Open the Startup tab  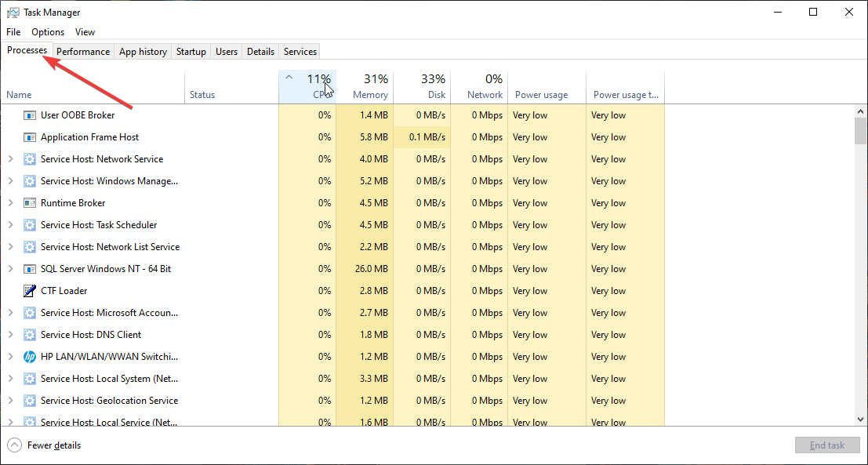[191, 52]
